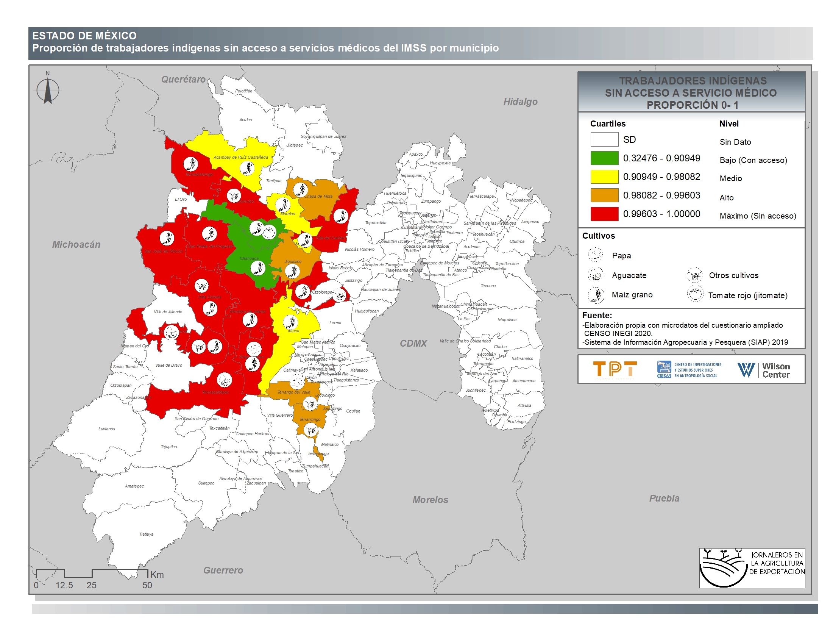The width and height of the screenshot is (833, 644).
Task: Click the TPT logo
Action: (x=615, y=369)
